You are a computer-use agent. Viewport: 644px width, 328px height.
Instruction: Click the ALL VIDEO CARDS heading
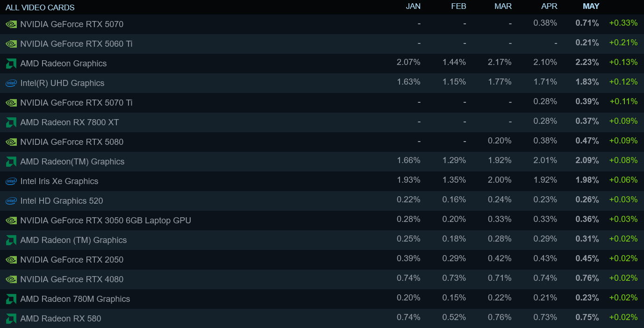tap(40, 7)
